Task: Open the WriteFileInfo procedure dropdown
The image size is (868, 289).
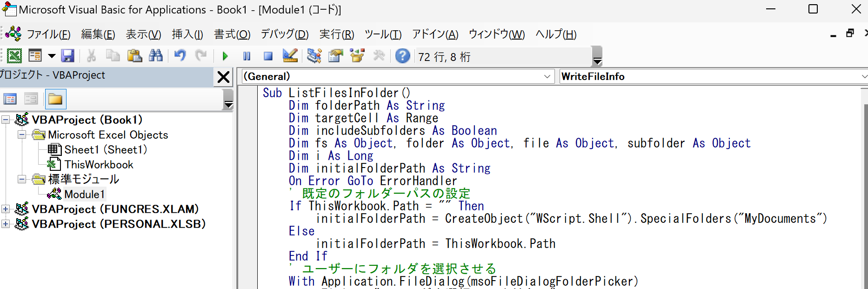Action: click(x=714, y=77)
